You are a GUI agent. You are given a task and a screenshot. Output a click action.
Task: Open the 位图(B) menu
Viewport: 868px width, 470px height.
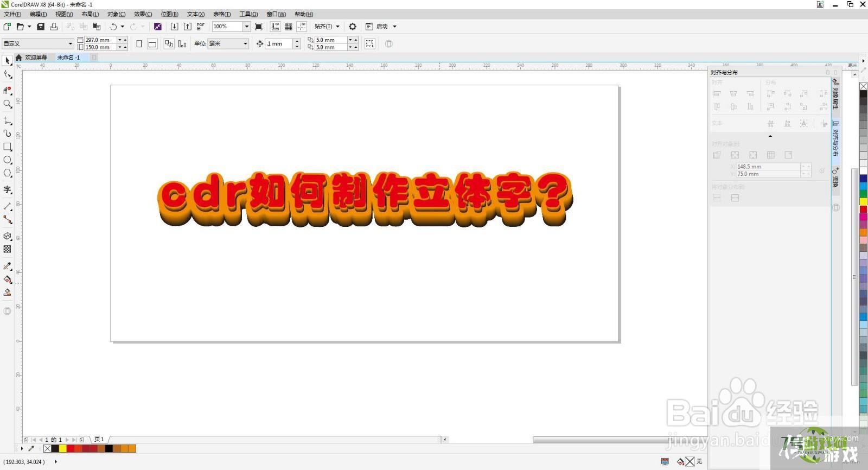[169, 14]
